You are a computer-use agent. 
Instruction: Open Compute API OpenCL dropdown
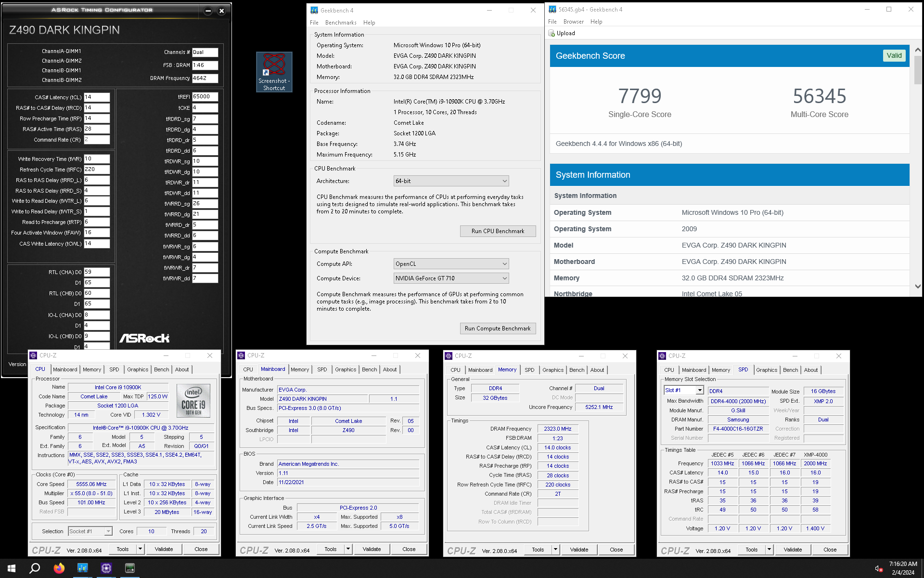tap(451, 264)
